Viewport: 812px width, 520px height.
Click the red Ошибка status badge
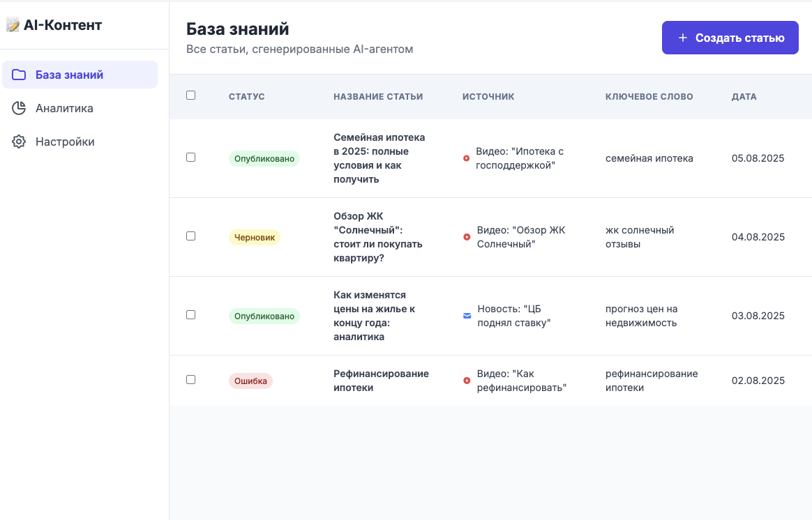point(250,381)
